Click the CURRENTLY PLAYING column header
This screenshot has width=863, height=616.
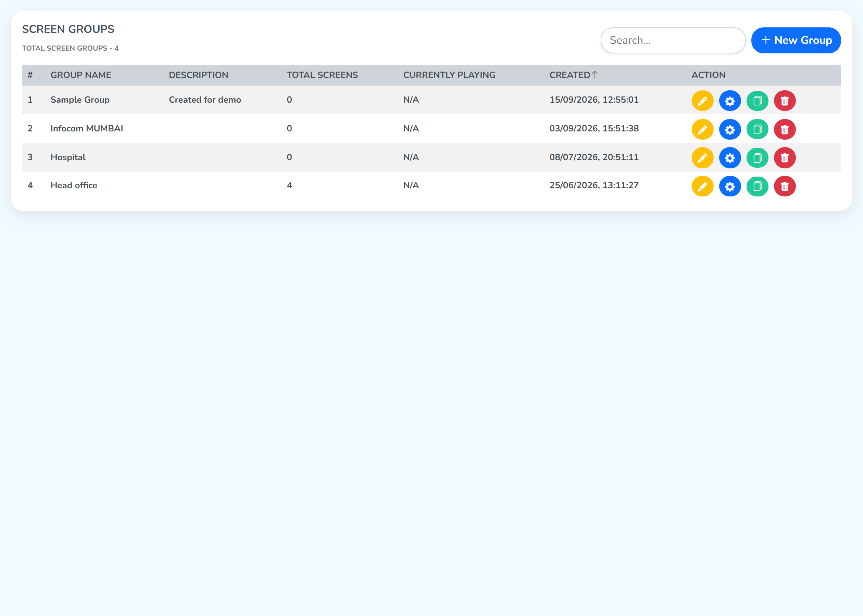coord(449,75)
